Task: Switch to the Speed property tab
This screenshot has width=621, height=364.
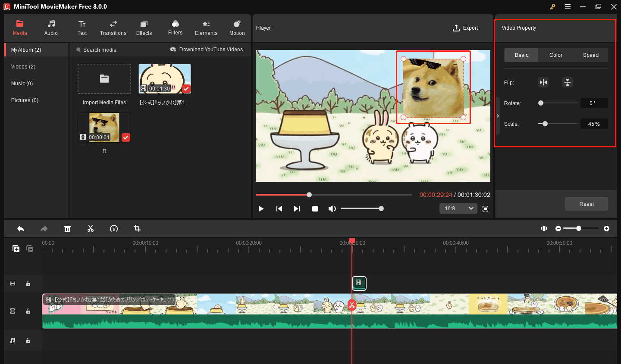Action: coord(591,55)
